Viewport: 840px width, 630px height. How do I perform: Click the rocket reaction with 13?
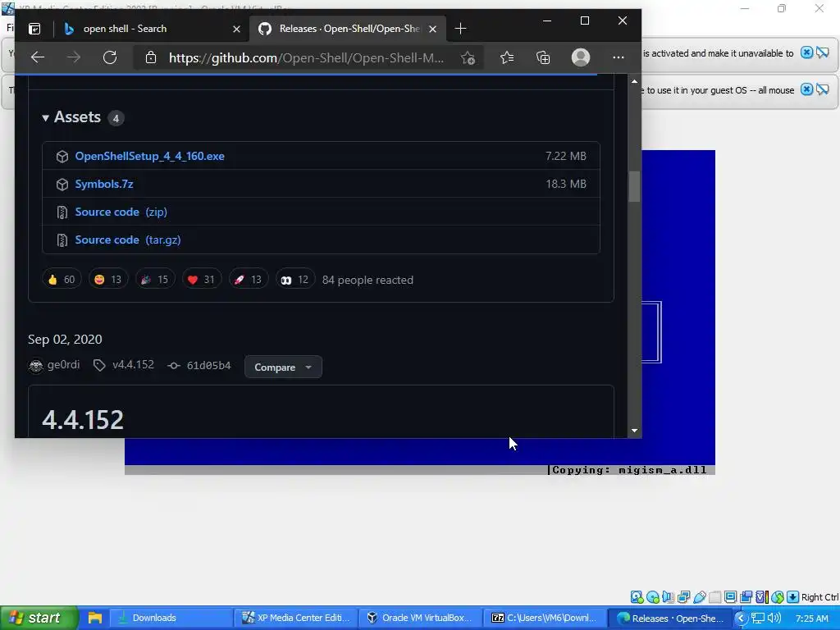pos(248,280)
